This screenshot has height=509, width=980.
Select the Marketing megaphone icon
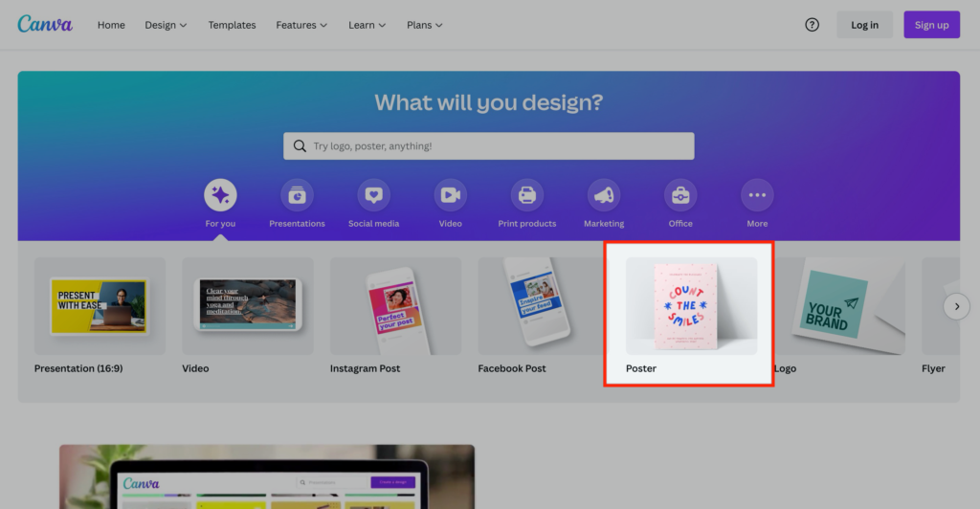click(x=604, y=195)
